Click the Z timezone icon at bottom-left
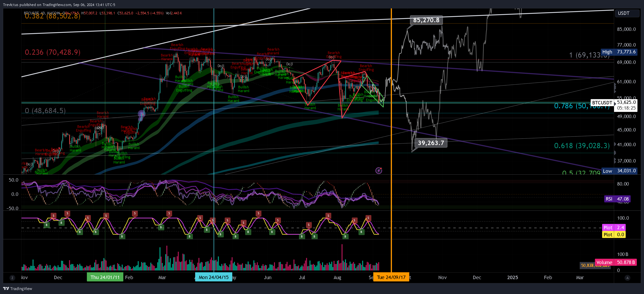Viewport: 644px width, 294px height. (12, 278)
